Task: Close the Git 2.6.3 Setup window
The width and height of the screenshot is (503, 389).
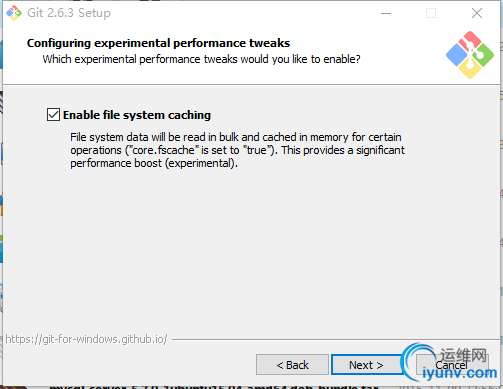Action: [x=477, y=13]
